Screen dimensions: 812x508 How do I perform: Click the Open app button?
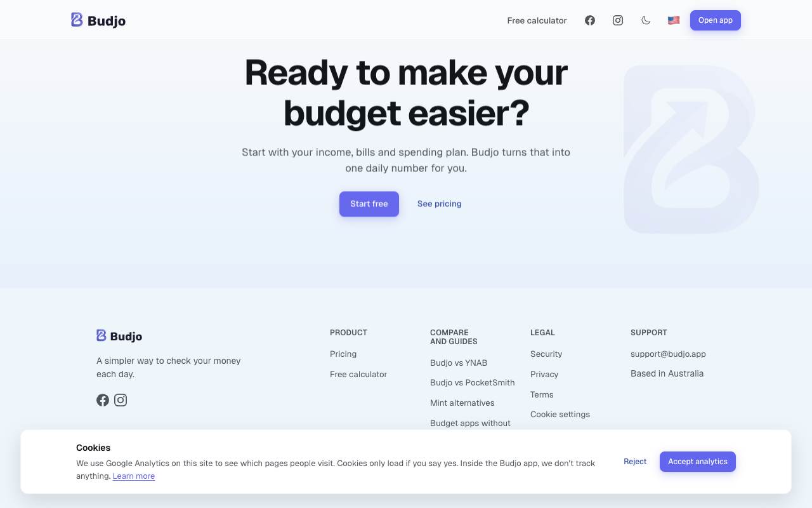pos(716,20)
